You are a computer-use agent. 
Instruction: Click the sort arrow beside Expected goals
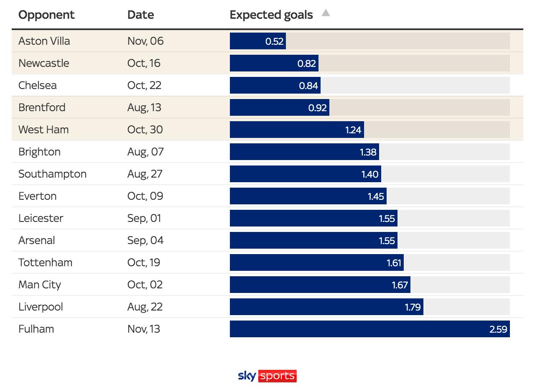[x=326, y=13]
